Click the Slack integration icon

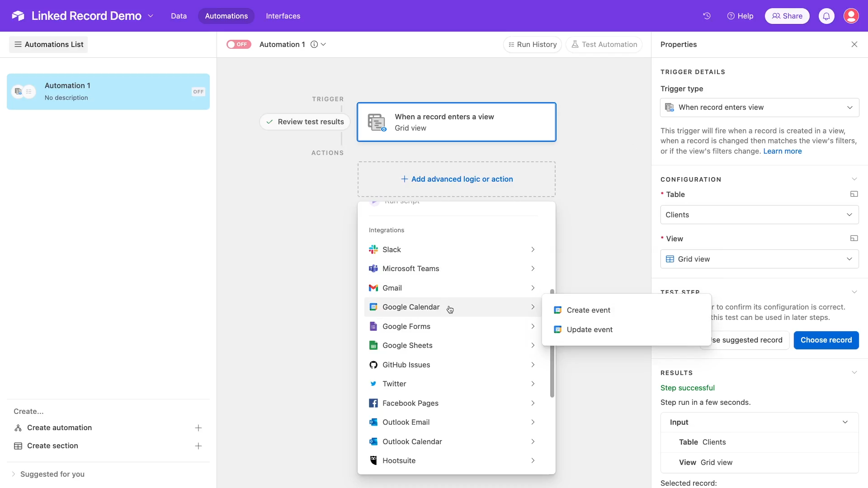pos(373,249)
